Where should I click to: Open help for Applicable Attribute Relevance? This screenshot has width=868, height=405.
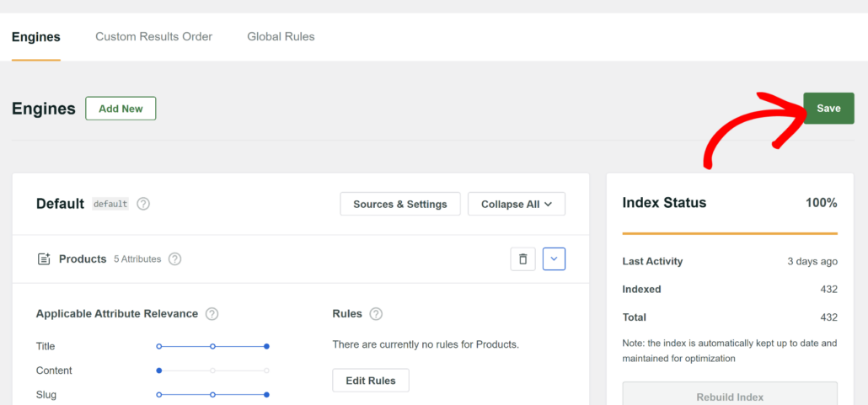coord(212,314)
